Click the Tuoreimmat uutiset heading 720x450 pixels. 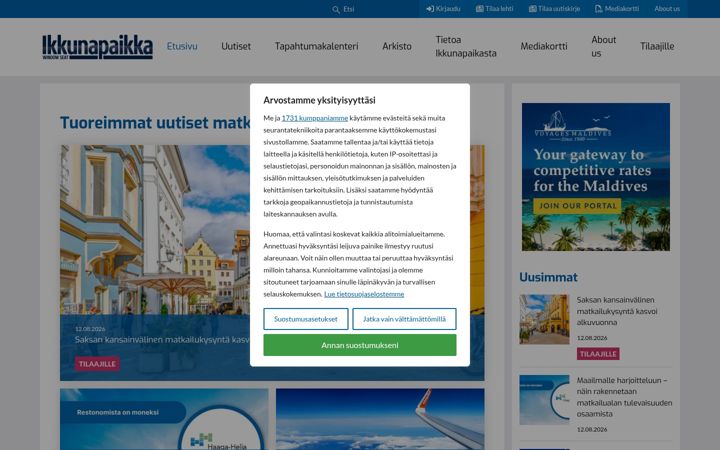tap(155, 123)
